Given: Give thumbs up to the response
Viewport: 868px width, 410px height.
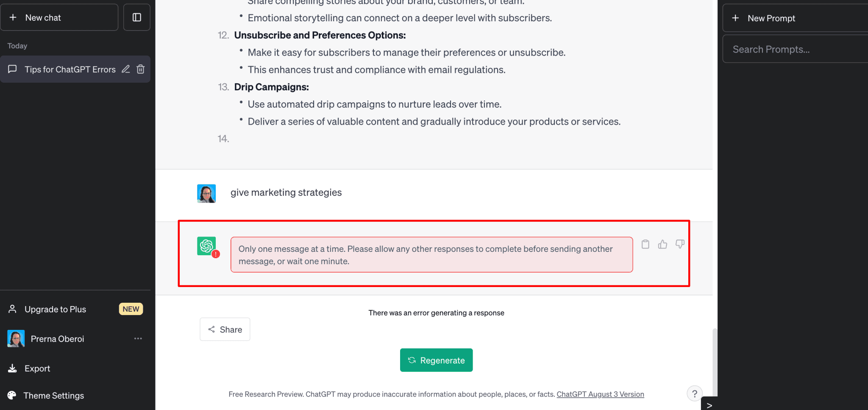Looking at the screenshot, I should 662,244.
